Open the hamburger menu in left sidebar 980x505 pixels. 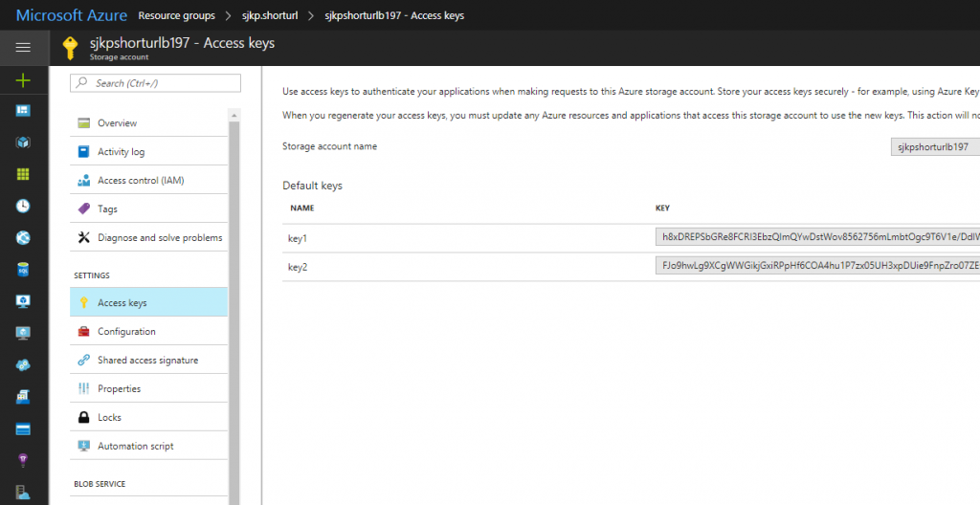pos(23,47)
